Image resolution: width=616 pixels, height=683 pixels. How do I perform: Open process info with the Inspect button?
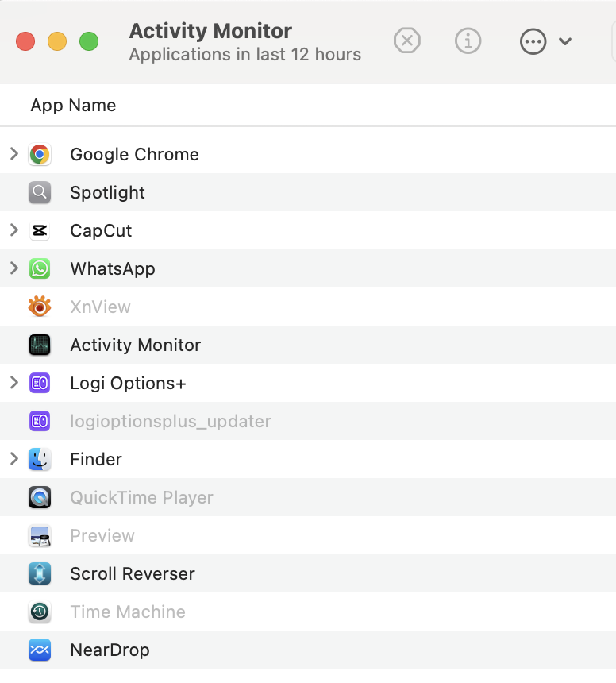pos(468,41)
